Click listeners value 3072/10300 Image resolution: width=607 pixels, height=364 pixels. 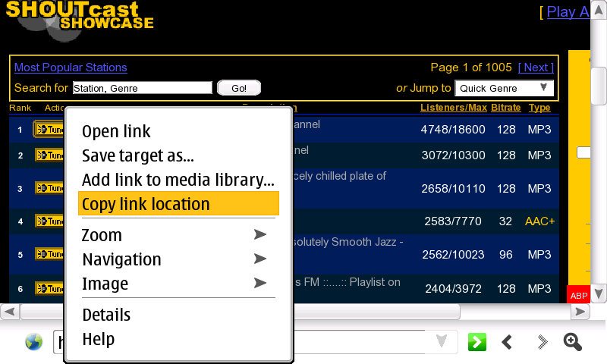(453, 155)
